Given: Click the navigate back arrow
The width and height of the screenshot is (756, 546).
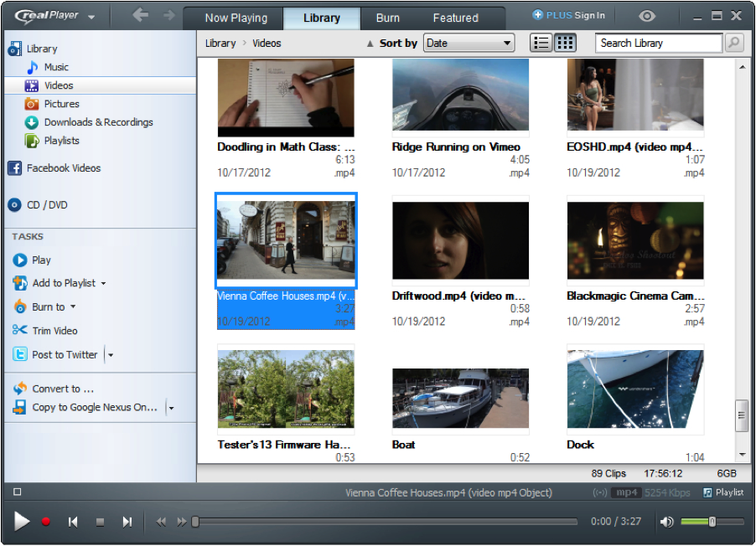Looking at the screenshot, I should (140, 16).
